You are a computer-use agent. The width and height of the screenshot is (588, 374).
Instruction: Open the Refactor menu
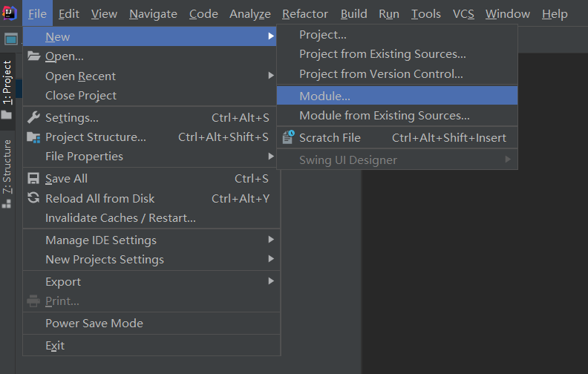305,14
